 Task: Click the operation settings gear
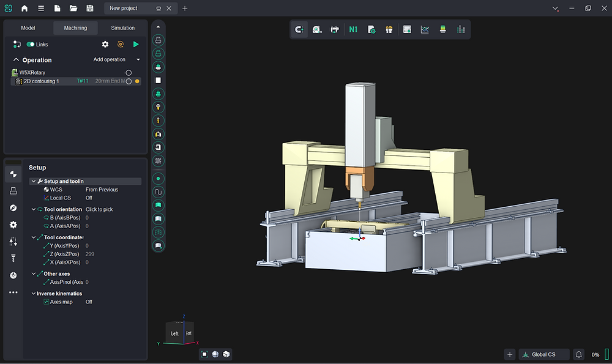pos(105,44)
